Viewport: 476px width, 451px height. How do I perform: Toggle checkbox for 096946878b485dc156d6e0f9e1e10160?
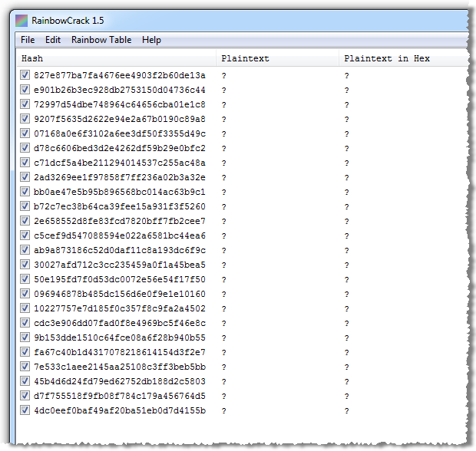25,293
